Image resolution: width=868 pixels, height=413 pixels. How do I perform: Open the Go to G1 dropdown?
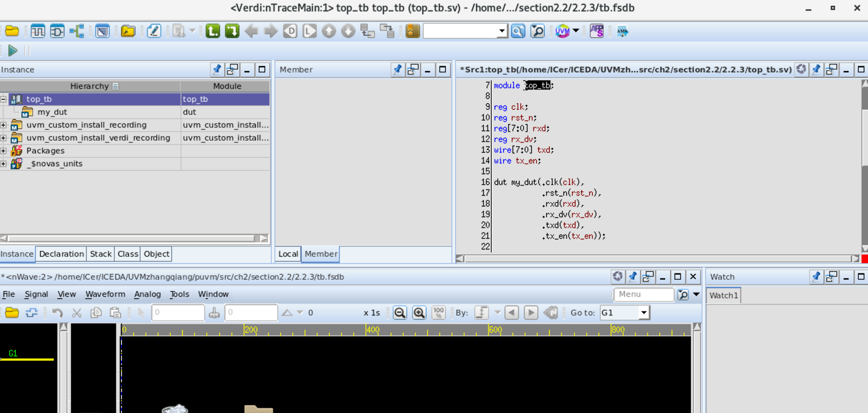[644, 313]
